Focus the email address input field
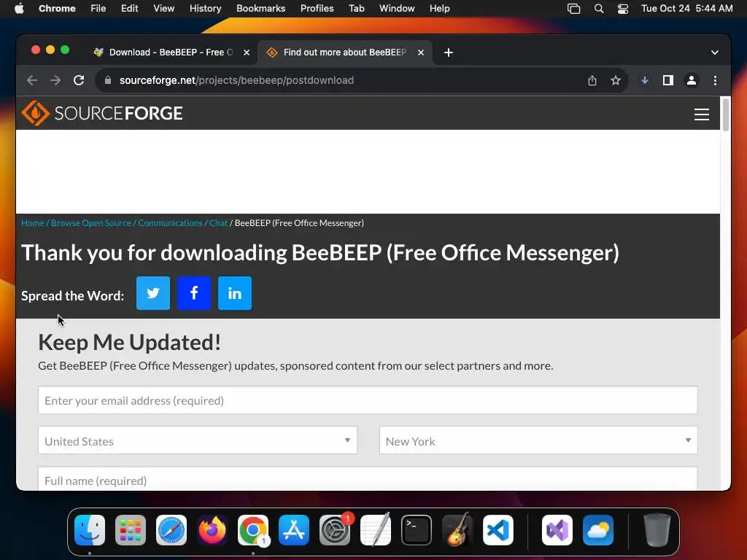 pyautogui.click(x=368, y=400)
